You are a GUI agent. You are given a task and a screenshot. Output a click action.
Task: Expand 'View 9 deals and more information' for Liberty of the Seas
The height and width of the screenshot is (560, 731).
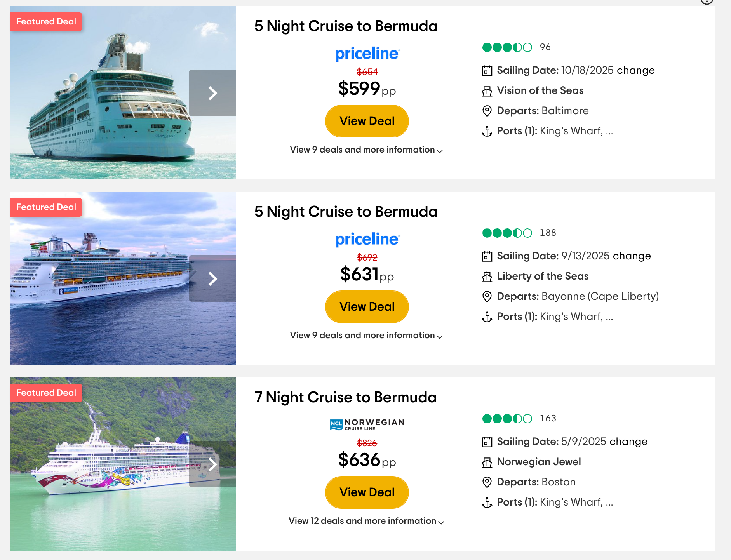point(365,336)
